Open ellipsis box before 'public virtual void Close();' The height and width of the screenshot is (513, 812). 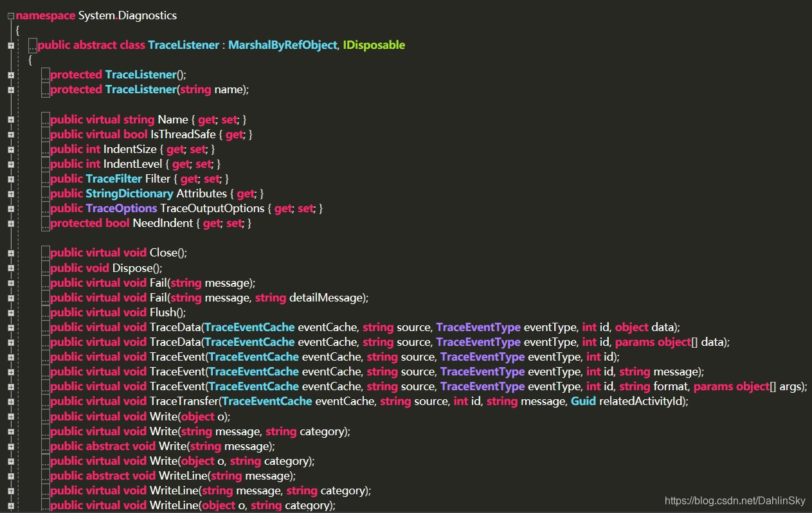(x=46, y=253)
